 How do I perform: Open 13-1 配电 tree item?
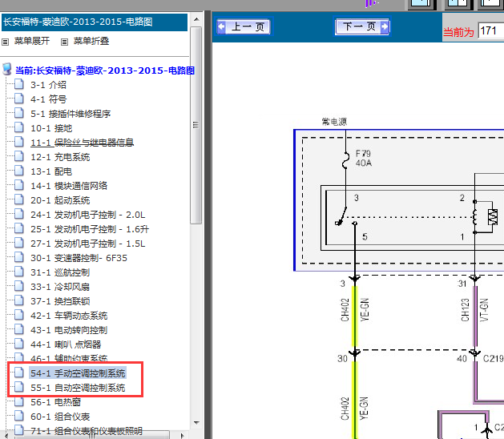coord(51,171)
